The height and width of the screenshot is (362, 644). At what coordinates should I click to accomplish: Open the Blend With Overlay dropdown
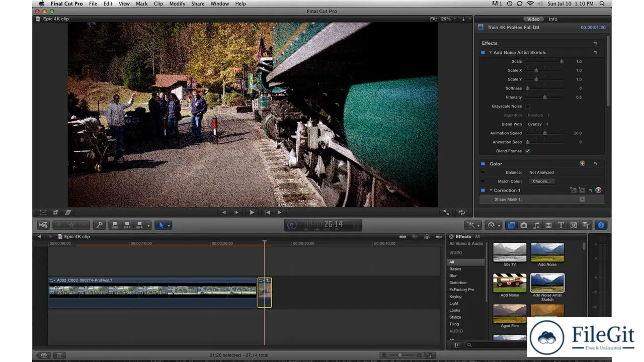[538, 124]
